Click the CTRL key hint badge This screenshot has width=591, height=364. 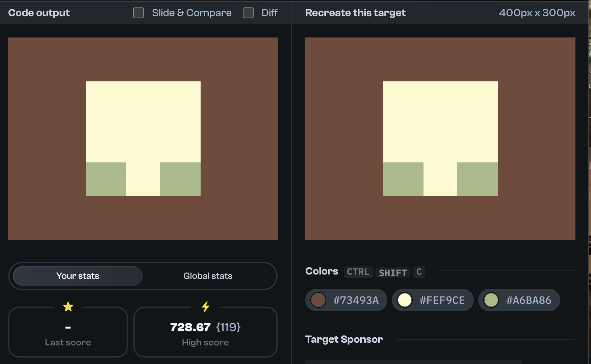358,272
